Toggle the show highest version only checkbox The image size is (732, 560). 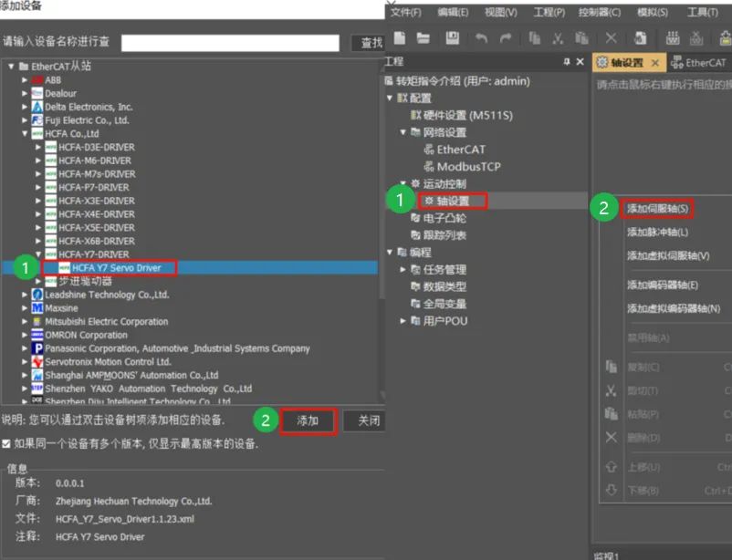6,444
